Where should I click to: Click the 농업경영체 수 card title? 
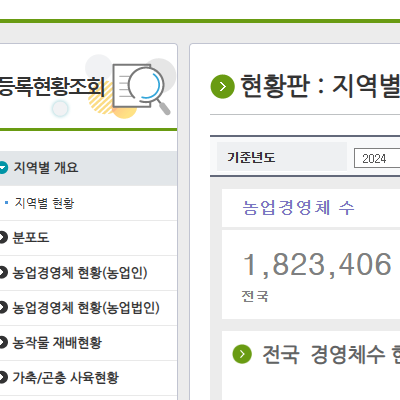pos(298,208)
